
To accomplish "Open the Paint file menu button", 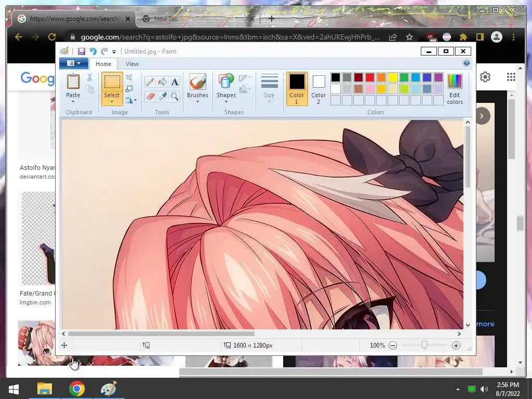I will click(x=74, y=63).
